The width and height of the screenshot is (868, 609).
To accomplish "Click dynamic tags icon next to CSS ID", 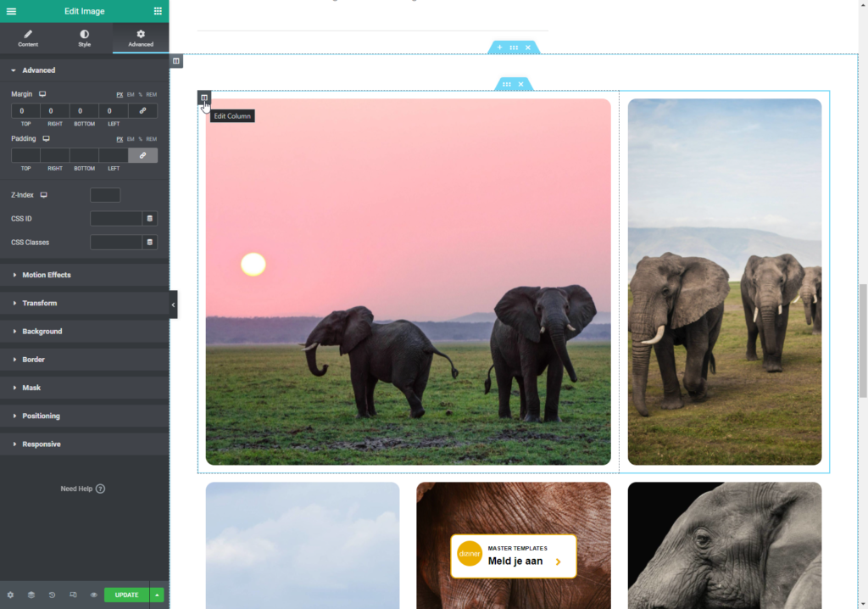I will pyautogui.click(x=149, y=219).
